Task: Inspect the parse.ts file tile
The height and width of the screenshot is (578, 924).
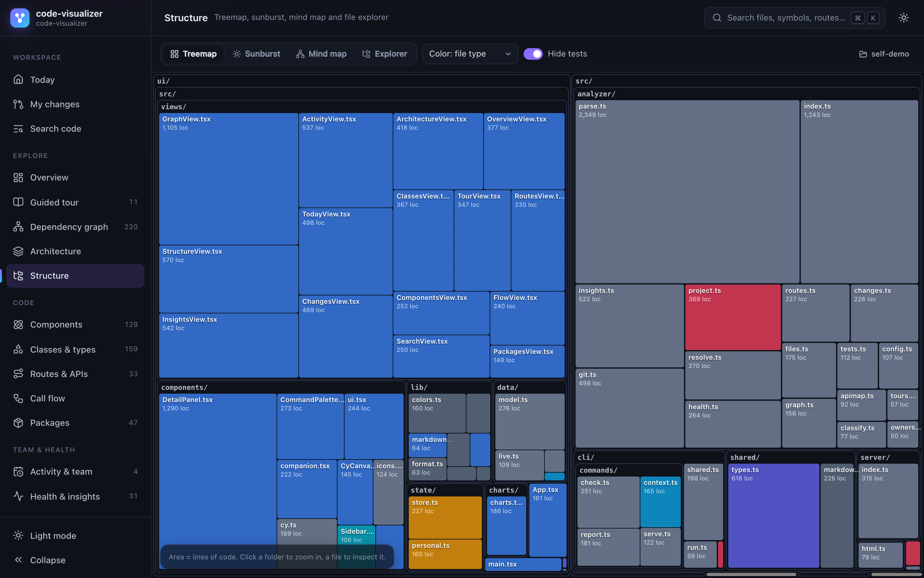Action: point(687,191)
